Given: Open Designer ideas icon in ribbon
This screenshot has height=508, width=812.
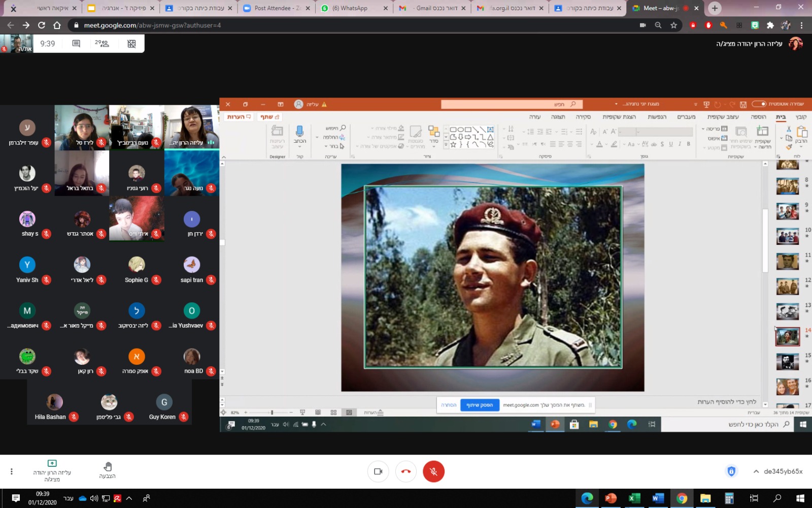Looking at the screenshot, I should (x=277, y=131).
